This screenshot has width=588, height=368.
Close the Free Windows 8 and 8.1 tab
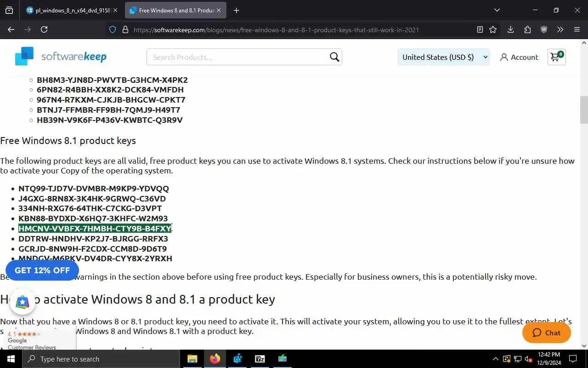[x=218, y=10]
